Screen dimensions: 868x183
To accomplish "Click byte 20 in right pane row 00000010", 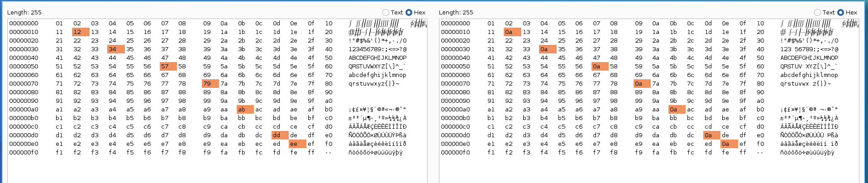I will click(760, 32).
